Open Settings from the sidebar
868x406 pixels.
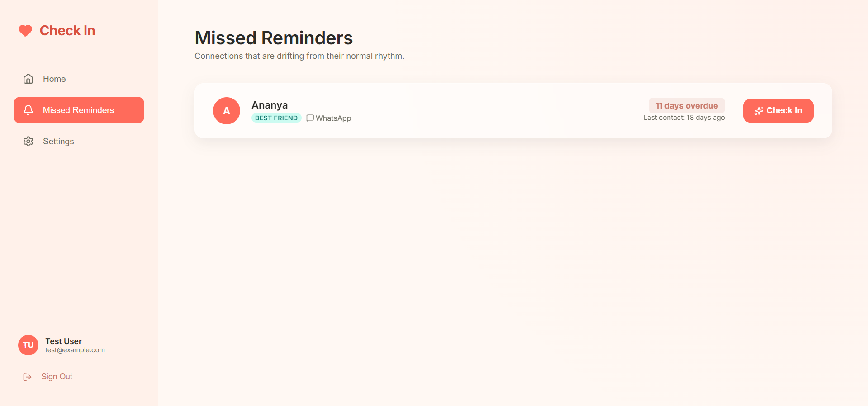pos(79,141)
